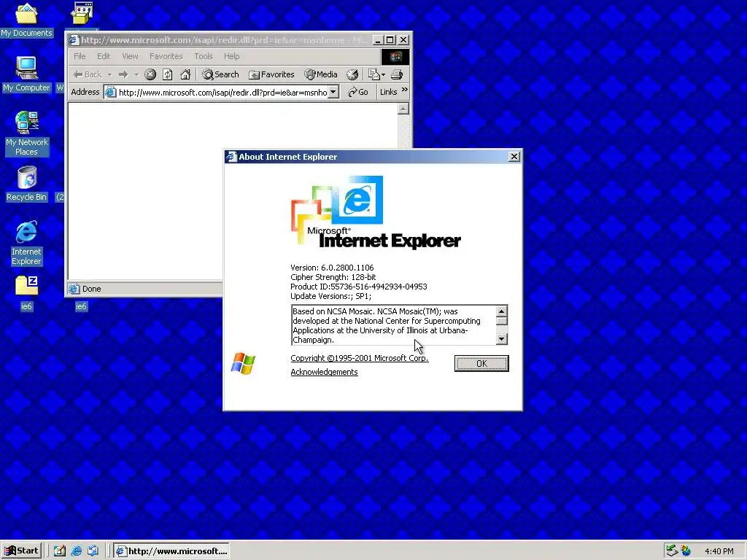This screenshot has width=747, height=560.
Task: Click inside the Address URL field
Action: [222, 93]
